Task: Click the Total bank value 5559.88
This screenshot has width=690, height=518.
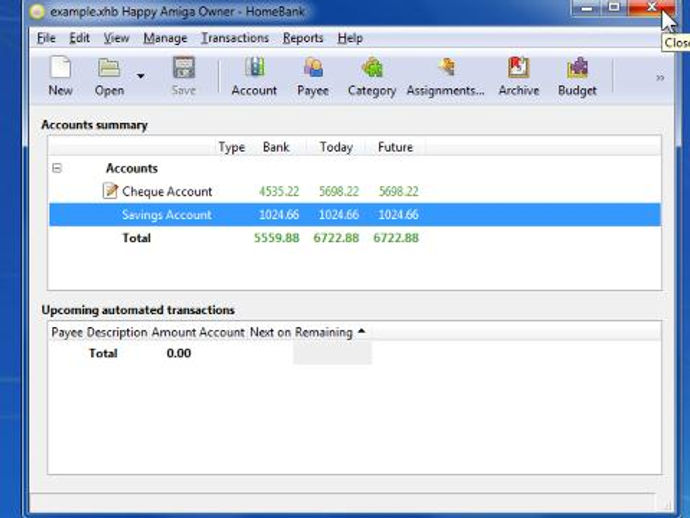Action: coord(276,238)
